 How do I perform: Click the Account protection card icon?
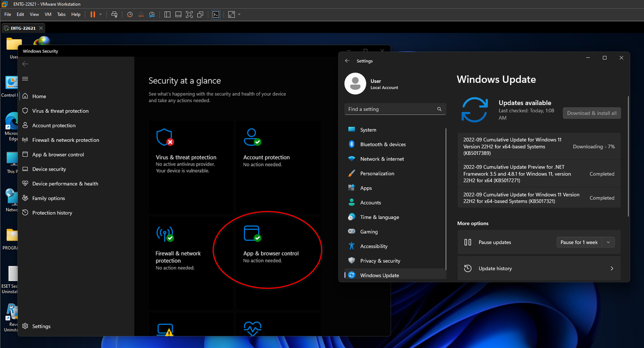(x=252, y=137)
